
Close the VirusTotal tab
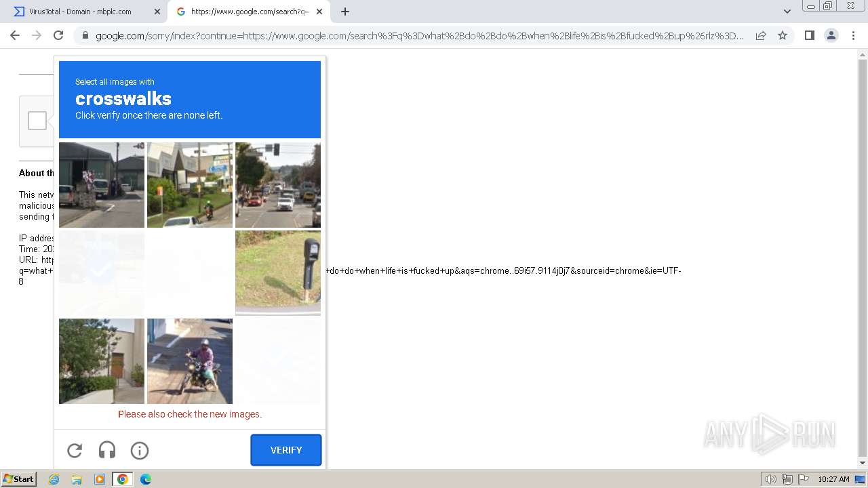click(157, 12)
